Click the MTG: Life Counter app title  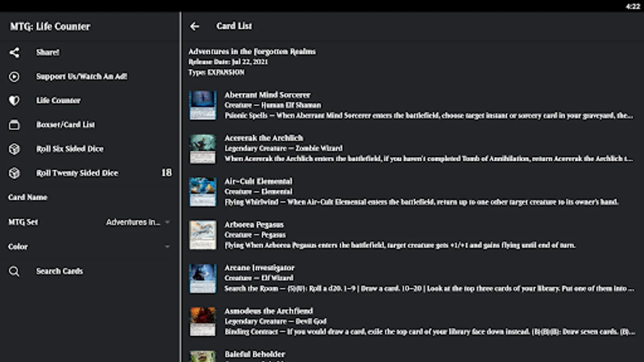50,27
